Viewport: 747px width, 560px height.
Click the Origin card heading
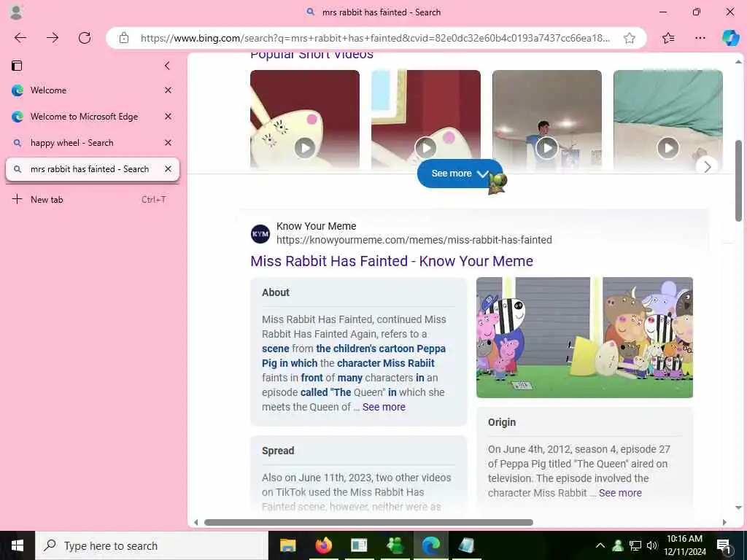pyautogui.click(x=502, y=422)
